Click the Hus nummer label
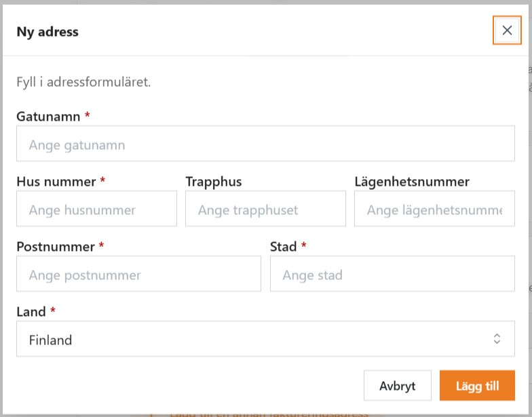 (56, 182)
